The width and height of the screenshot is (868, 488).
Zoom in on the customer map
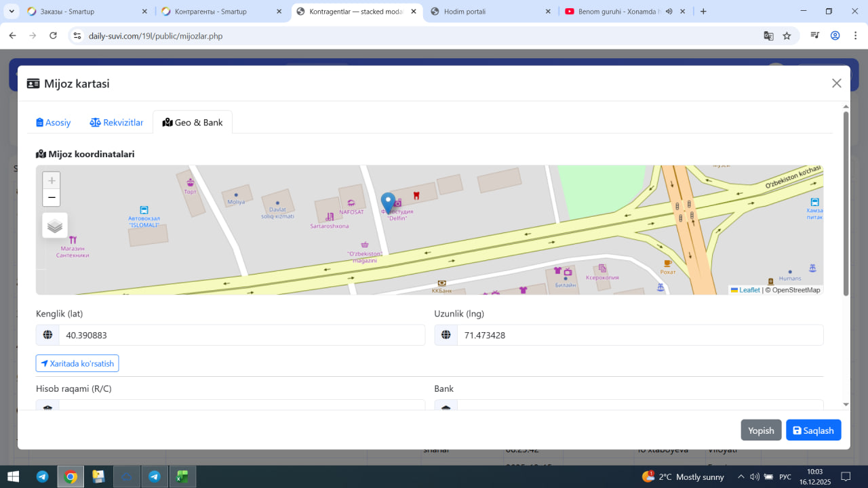coord(52,181)
